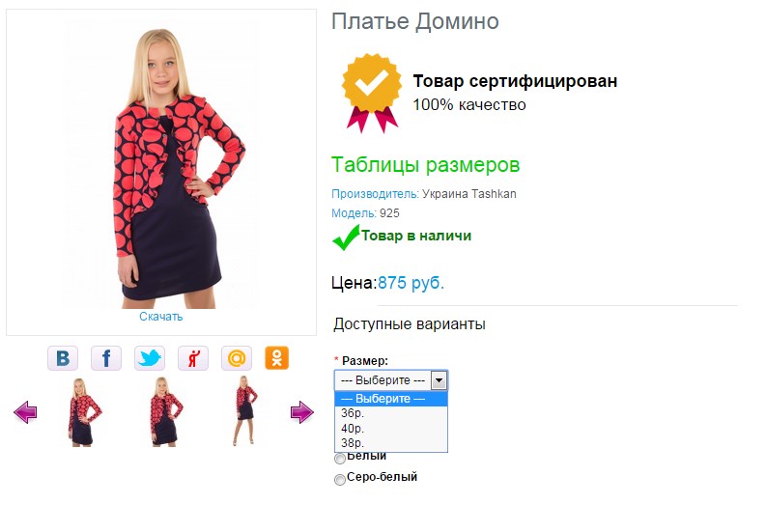
Task: Open the Таблицы размеров link
Action: point(425,165)
